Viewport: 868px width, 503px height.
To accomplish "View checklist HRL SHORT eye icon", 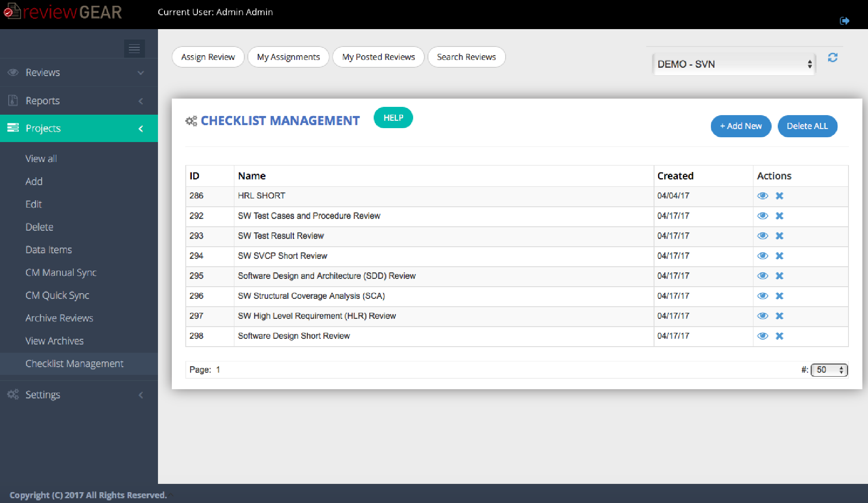I will click(x=763, y=196).
